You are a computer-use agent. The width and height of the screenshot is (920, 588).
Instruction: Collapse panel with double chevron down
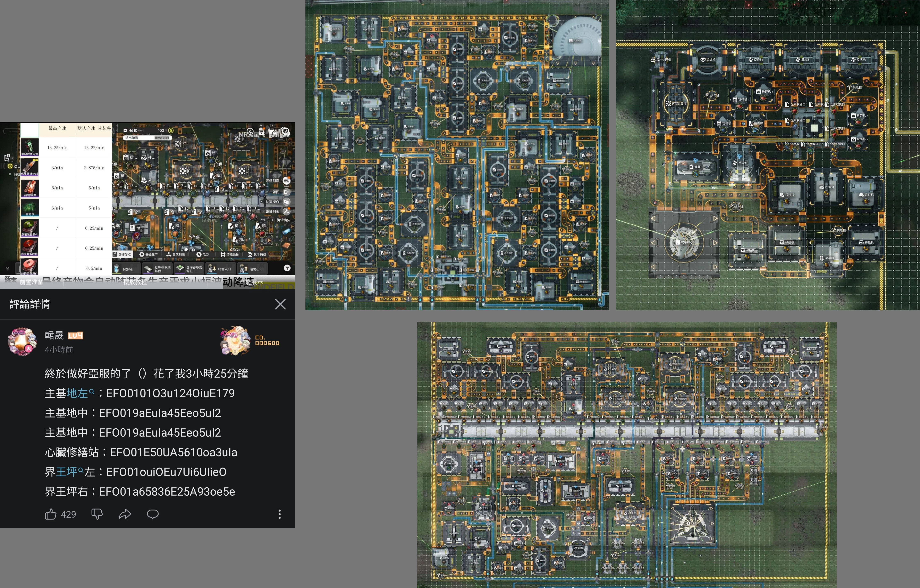click(7, 269)
